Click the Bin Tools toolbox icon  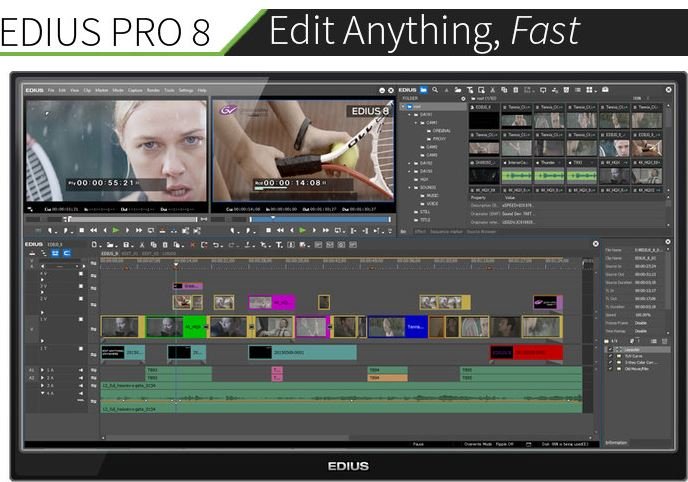point(606,89)
